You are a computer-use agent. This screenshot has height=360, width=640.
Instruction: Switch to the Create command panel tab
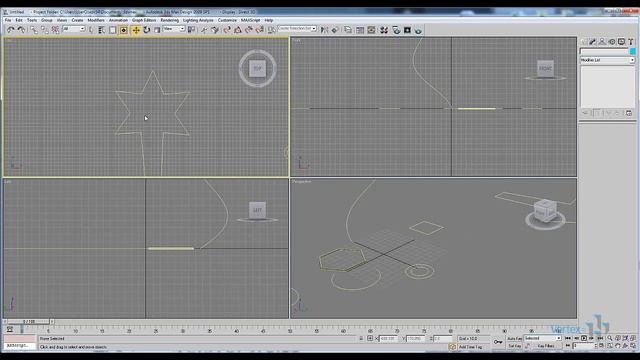click(584, 42)
